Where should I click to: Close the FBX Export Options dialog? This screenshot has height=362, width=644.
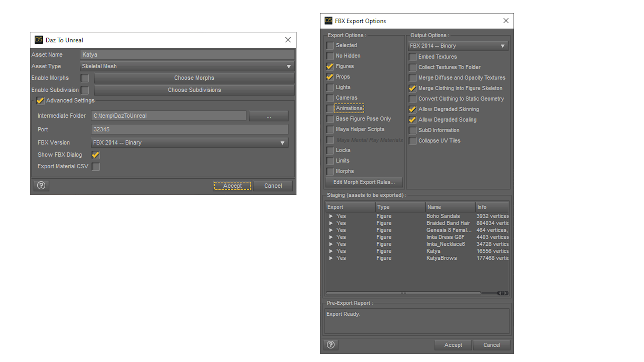click(506, 21)
